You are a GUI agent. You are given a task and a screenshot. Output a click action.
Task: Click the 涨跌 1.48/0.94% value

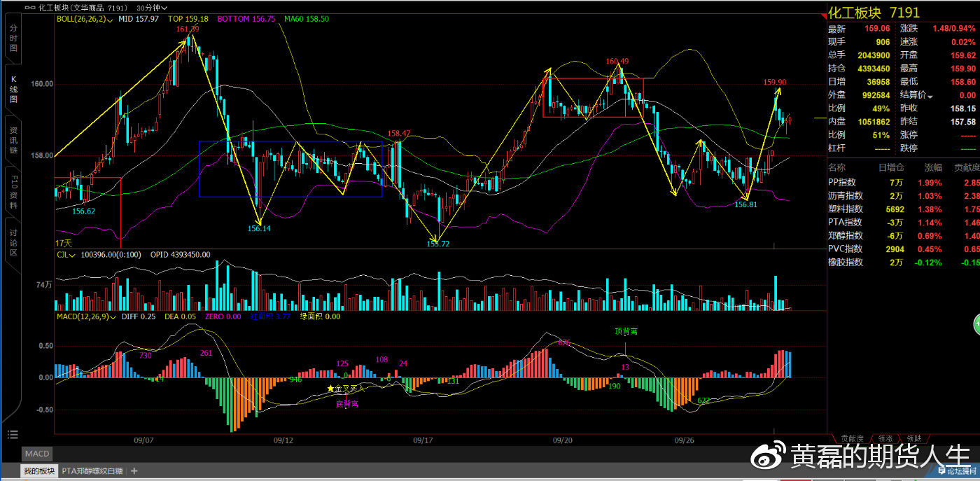[x=953, y=29]
